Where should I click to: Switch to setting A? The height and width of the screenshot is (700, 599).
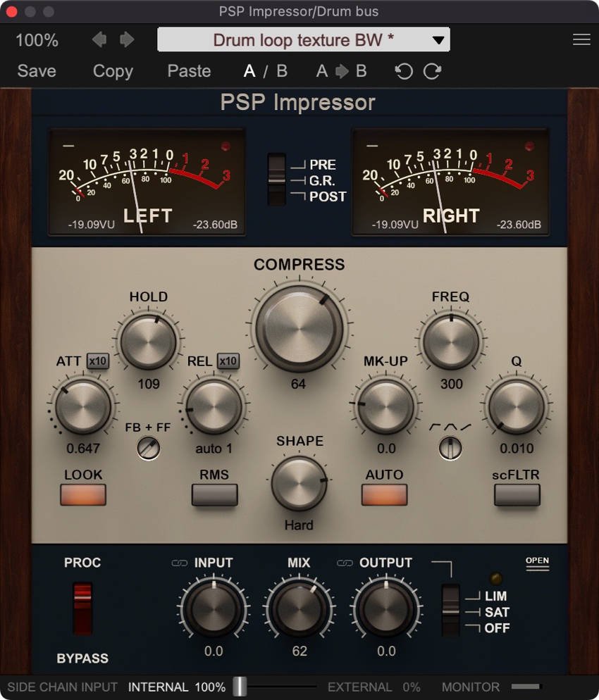(249, 71)
